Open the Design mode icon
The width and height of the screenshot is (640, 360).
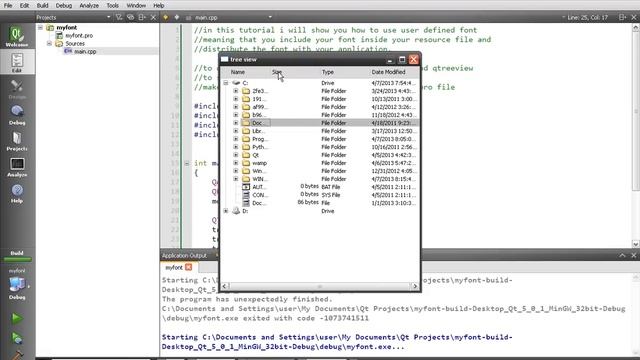coord(17,89)
